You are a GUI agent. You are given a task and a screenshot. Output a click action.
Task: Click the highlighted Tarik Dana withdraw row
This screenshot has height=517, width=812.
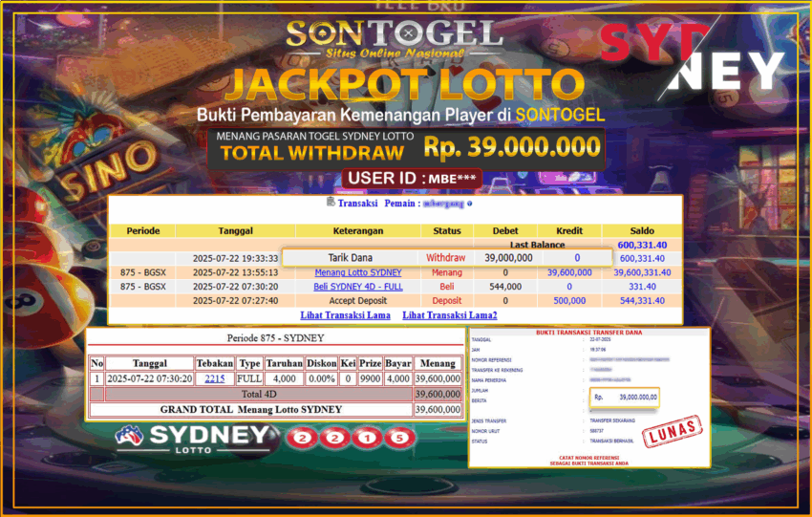click(x=446, y=258)
